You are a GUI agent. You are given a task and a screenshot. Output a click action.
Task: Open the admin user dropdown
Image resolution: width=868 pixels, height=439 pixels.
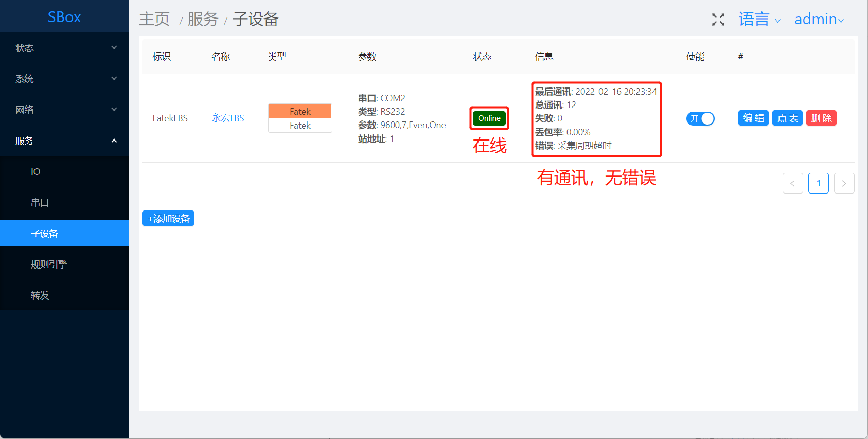(x=819, y=20)
